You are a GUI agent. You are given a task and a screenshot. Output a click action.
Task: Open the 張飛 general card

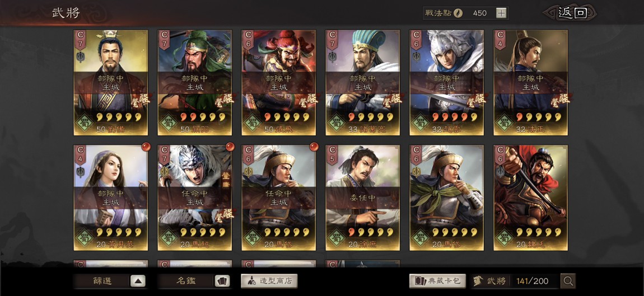pyautogui.click(x=278, y=82)
